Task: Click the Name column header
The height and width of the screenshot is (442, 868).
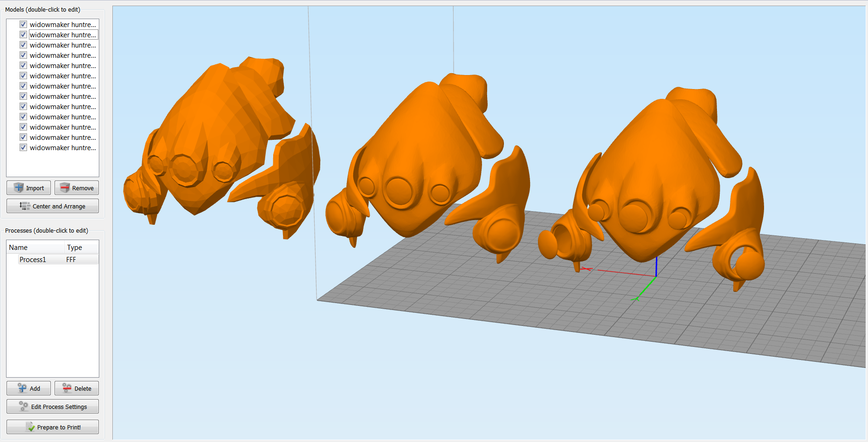Action: pos(35,248)
